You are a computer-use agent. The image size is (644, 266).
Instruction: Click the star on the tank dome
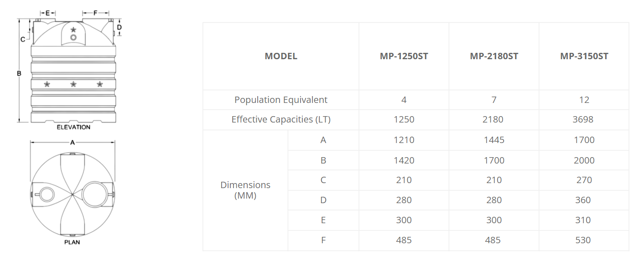73,30
